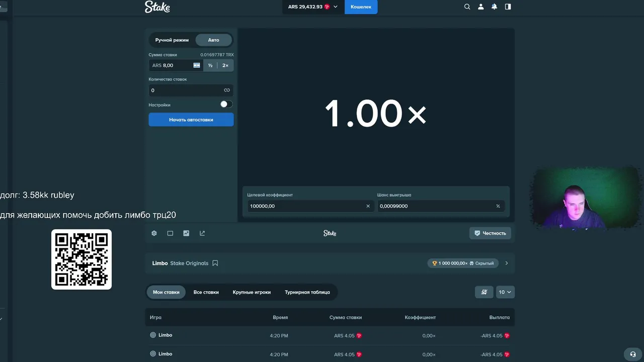644x362 pixels.
Task: Click the Limbo game name in second row
Action: point(165,354)
